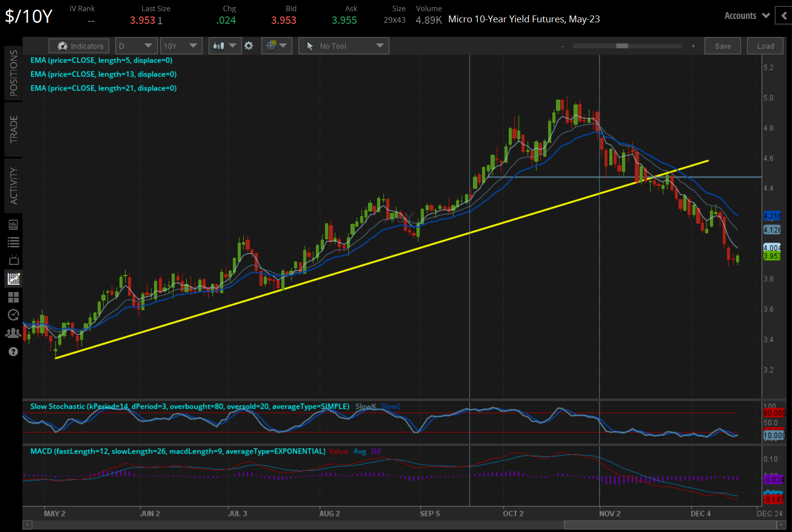Click the help question mark icon
This screenshot has width=792, height=532.
13,351
